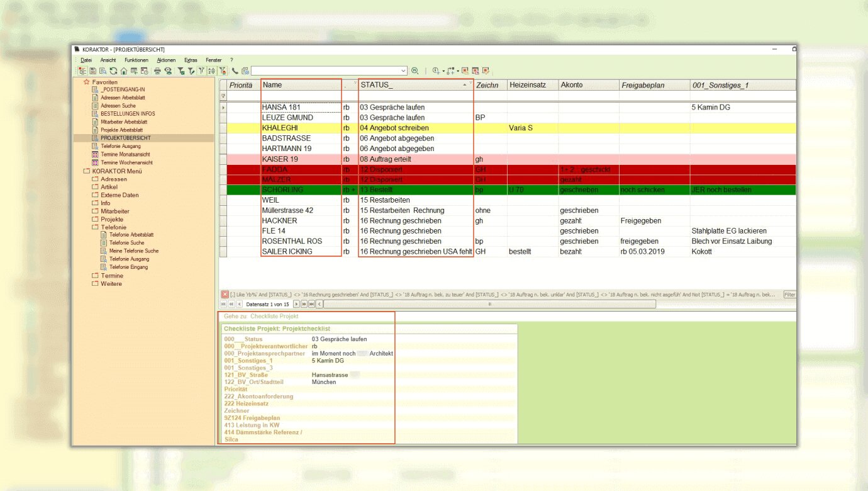Viewport: 868px width, 491px height.
Task: Click the printer icon in the toolbar
Action: coord(158,71)
